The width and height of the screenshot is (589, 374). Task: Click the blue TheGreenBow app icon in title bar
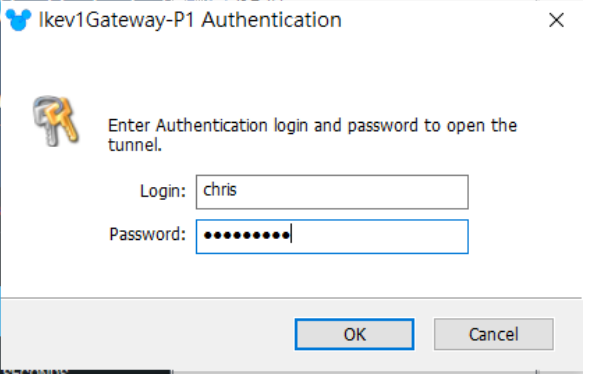click(x=18, y=20)
